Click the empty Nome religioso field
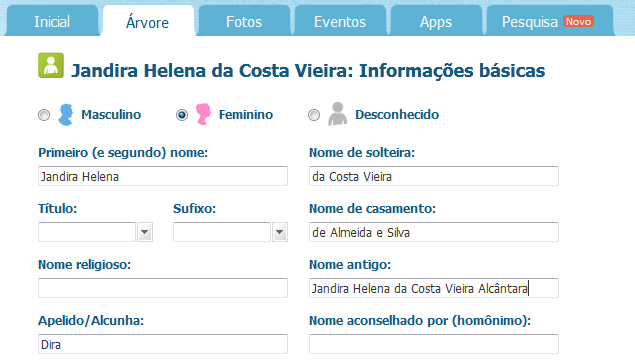635x363 pixels. pyautogui.click(x=163, y=288)
